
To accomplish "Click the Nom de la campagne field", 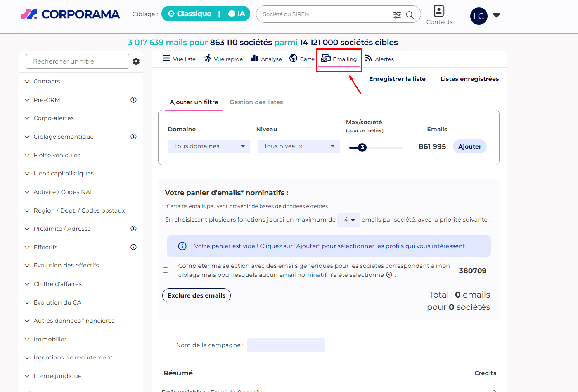I will 286,345.
